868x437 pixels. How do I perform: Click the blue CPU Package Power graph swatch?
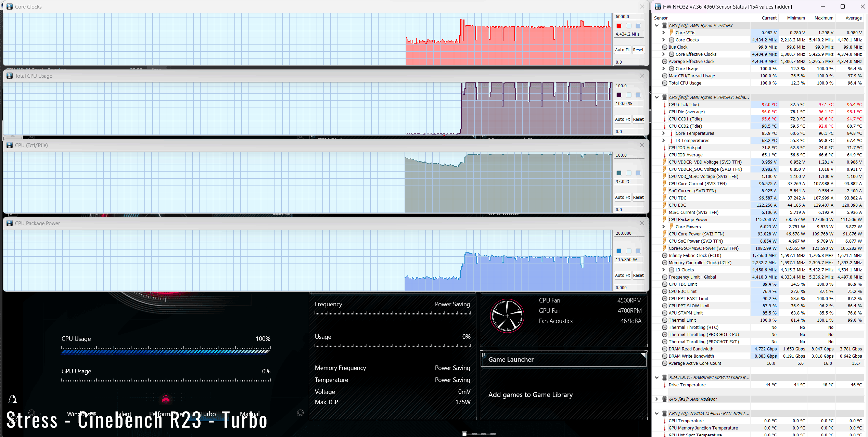tap(619, 251)
